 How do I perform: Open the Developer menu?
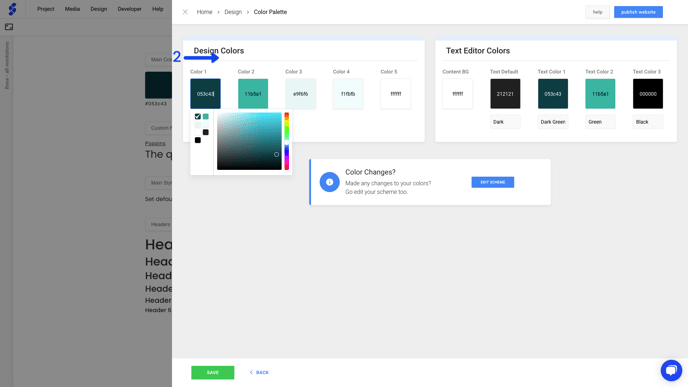click(129, 9)
